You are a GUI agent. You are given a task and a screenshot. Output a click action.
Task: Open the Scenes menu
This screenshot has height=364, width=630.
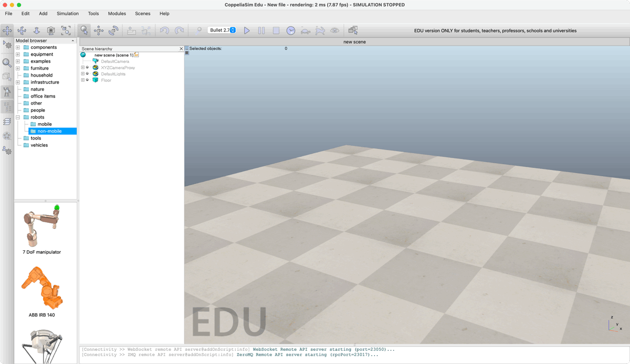pos(142,14)
